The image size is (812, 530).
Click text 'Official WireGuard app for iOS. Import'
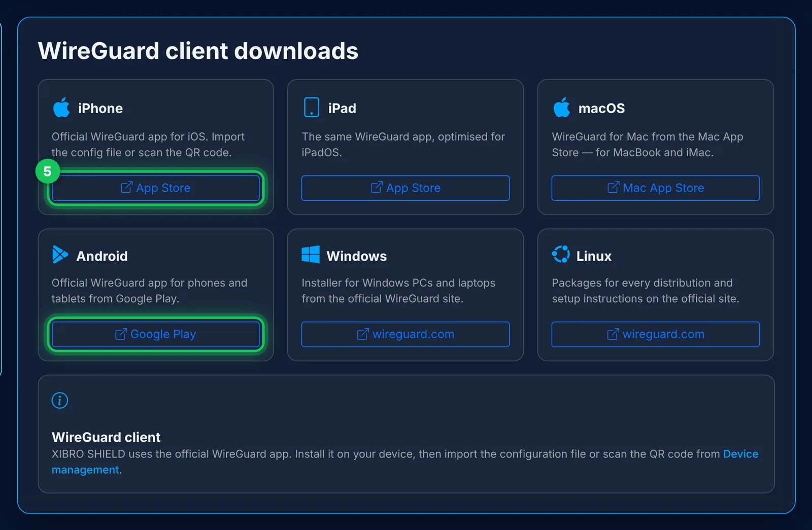click(x=148, y=137)
